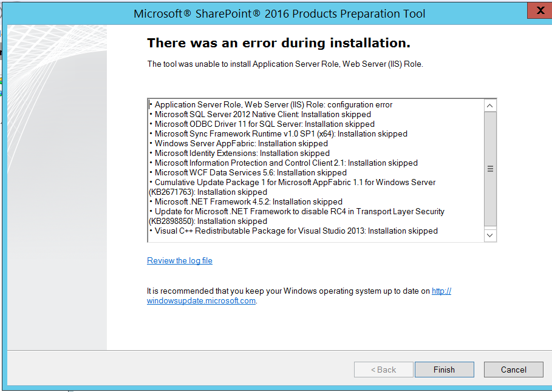
Task: Click the disabled Back button
Action: pos(383,370)
